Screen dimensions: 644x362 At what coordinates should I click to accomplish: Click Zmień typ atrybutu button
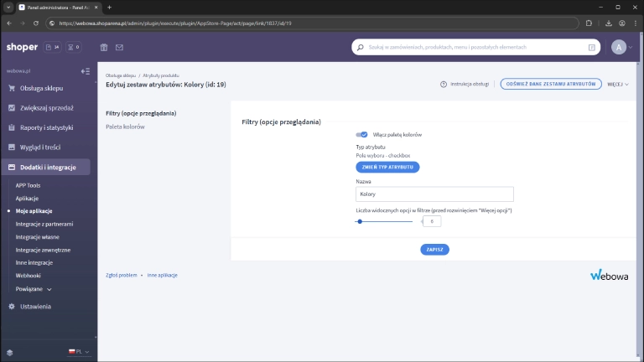387,167
